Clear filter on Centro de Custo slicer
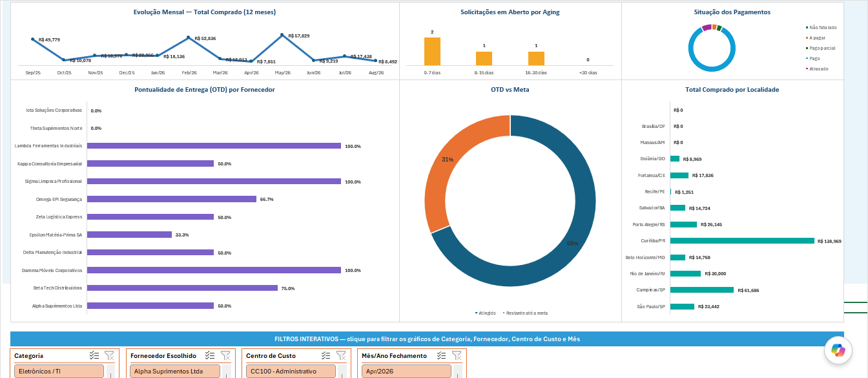Screen dimensions: 868x378 click(341, 355)
